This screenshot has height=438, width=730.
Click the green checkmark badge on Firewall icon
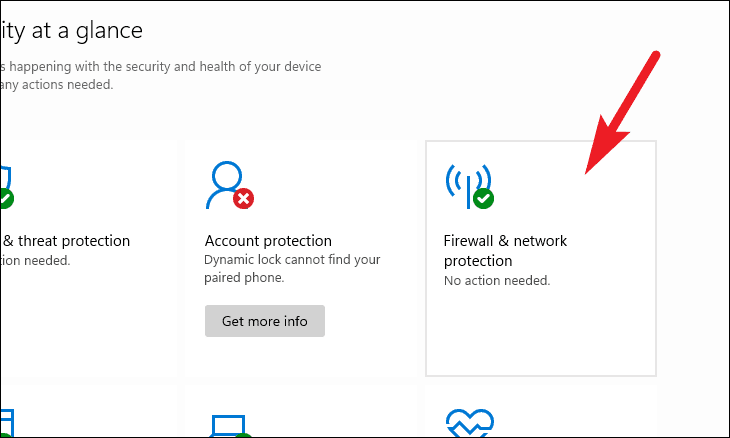pos(483,198)
